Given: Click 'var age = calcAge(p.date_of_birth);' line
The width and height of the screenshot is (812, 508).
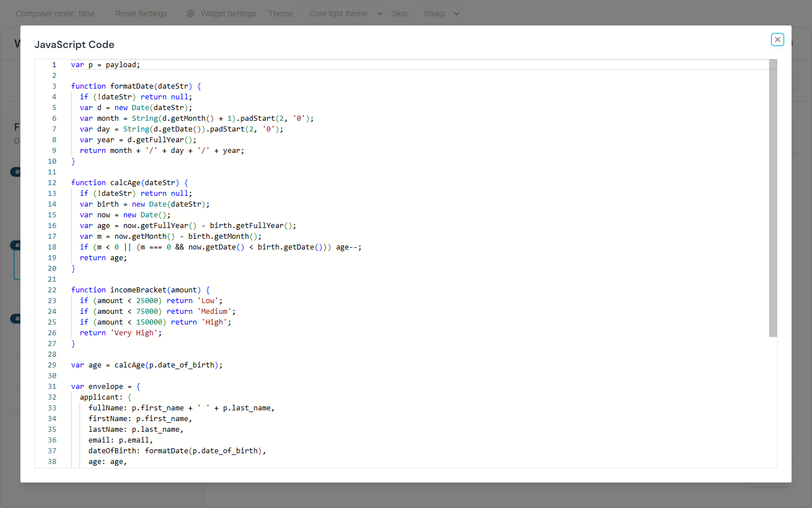Looking at the screenshot, I should pos(147,365).
